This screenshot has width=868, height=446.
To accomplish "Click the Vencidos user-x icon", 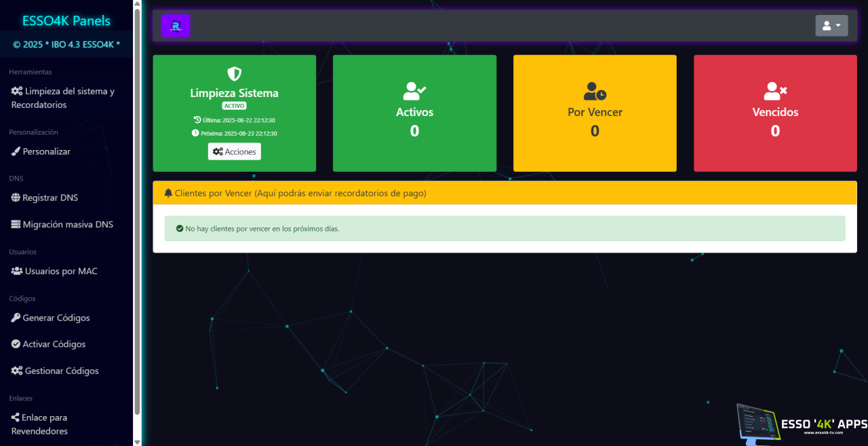I will (x=775, y=91).
